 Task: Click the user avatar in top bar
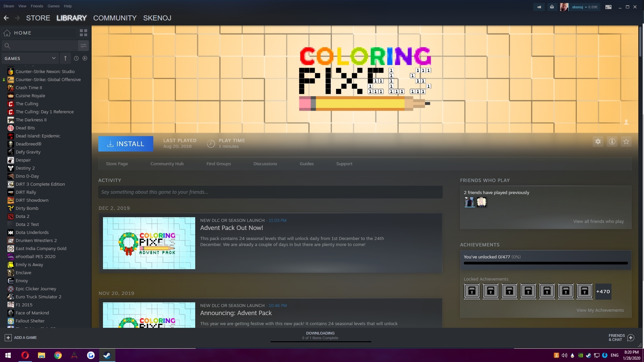[x=564, y=7]
